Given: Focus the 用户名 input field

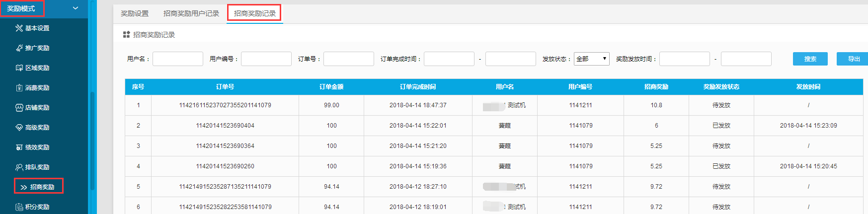Looking at the screenshot, I should 178,59.
